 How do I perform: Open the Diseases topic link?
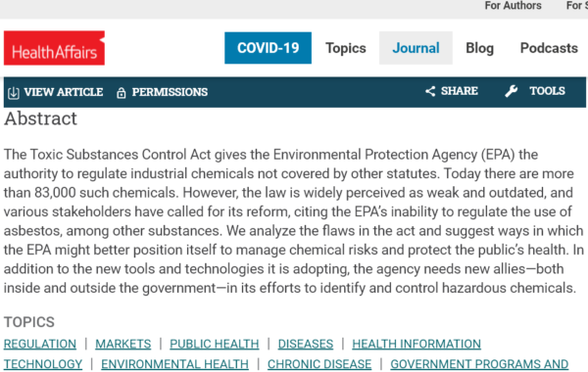click(x=305, y=344)
